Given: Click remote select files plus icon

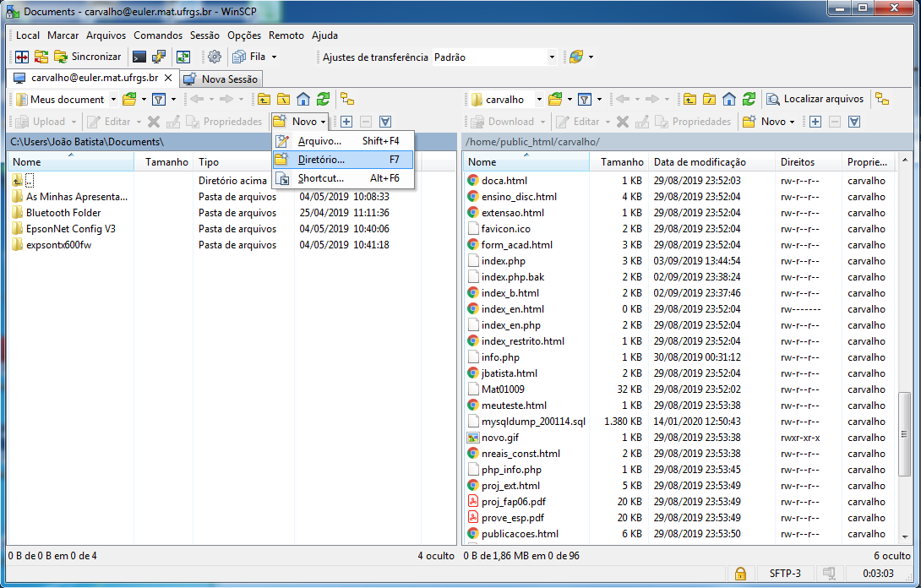Looking at the screenshot, I should 815,122.
